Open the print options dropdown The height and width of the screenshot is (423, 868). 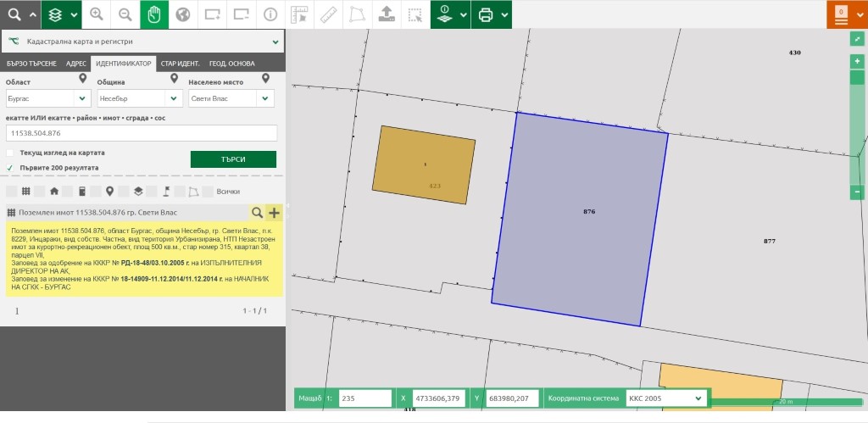505,14
